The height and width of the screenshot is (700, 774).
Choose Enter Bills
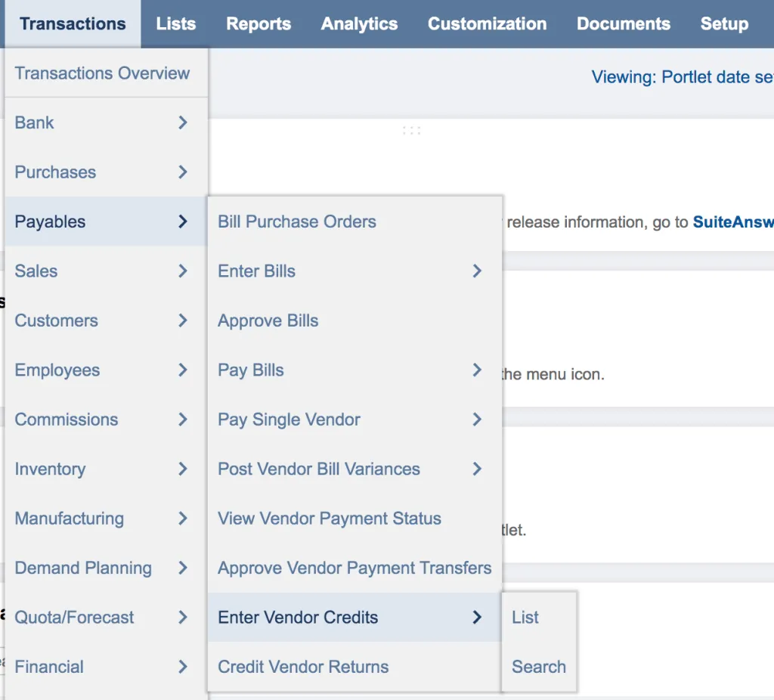[x=354, y=271]
